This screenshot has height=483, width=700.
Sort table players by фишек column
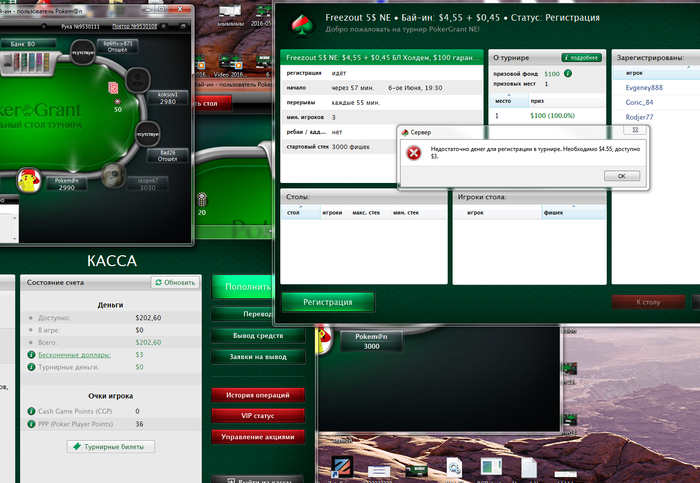pos(574,212)
